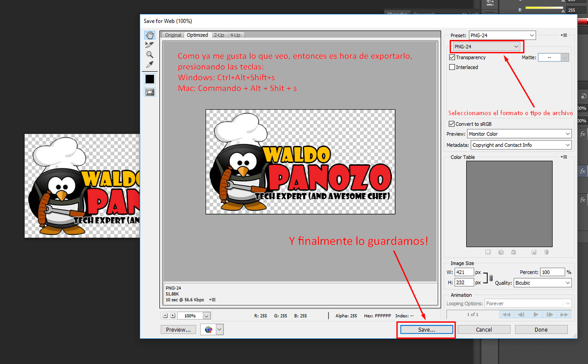Click the Percent field

(552, 272)
